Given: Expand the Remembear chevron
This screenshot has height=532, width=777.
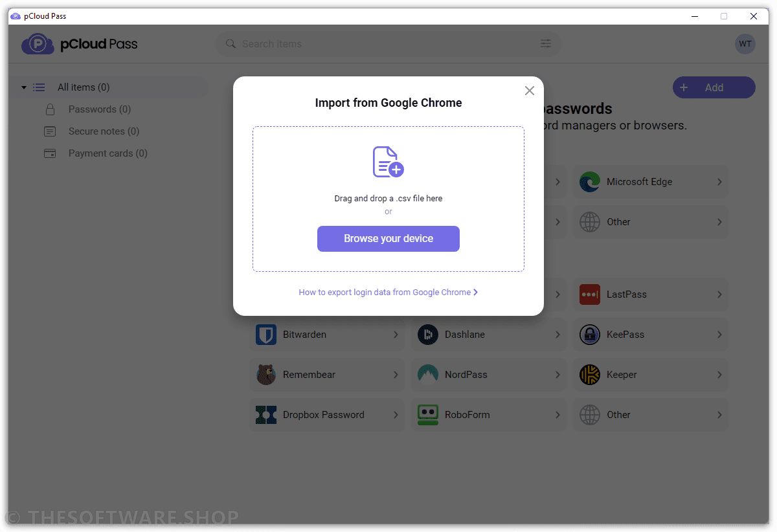Looking at the screenshot, I should click(x=396, y=375).
